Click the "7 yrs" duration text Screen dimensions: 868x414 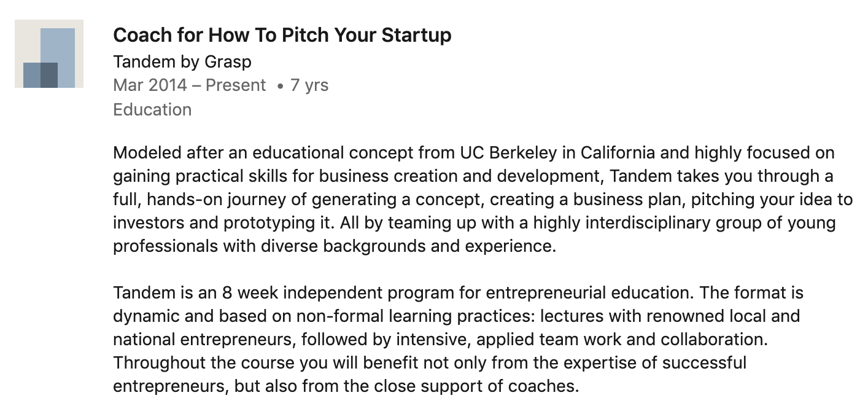(x=309, y=85)
